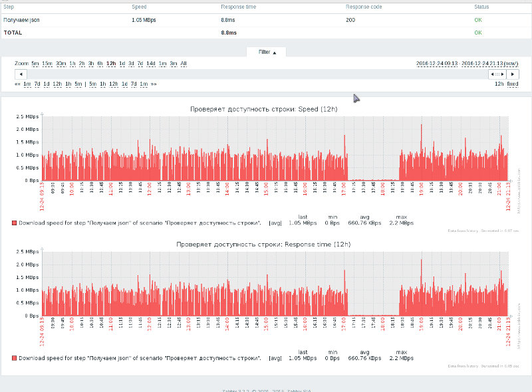
Task: Select the 3m zoom period
Action: pyautogui.click(x=174, y=64)
